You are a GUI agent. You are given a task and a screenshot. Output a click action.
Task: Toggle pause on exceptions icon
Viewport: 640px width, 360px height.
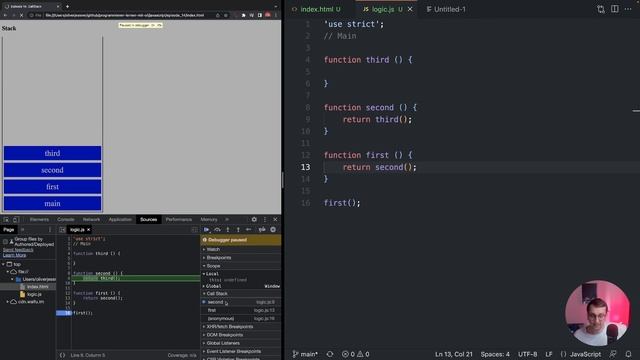[x=273, y=230]
